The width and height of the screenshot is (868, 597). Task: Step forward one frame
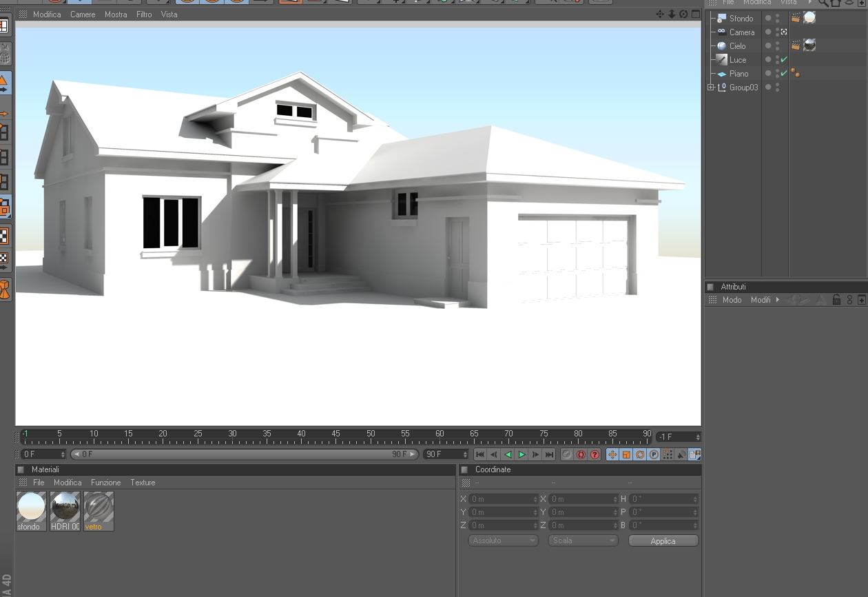(535, 454)
